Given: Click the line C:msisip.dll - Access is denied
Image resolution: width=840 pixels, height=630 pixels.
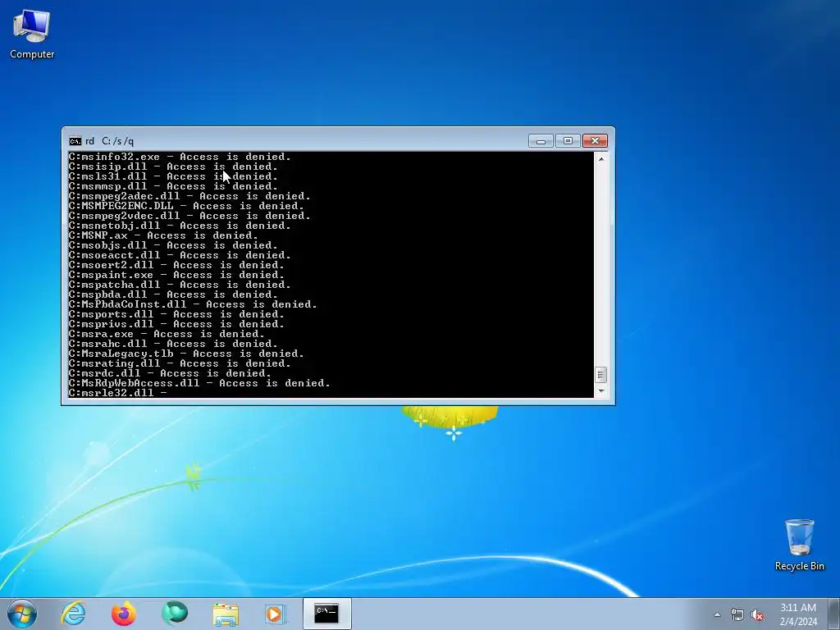Looking at the screenshot, I should (x=174, y=167).
